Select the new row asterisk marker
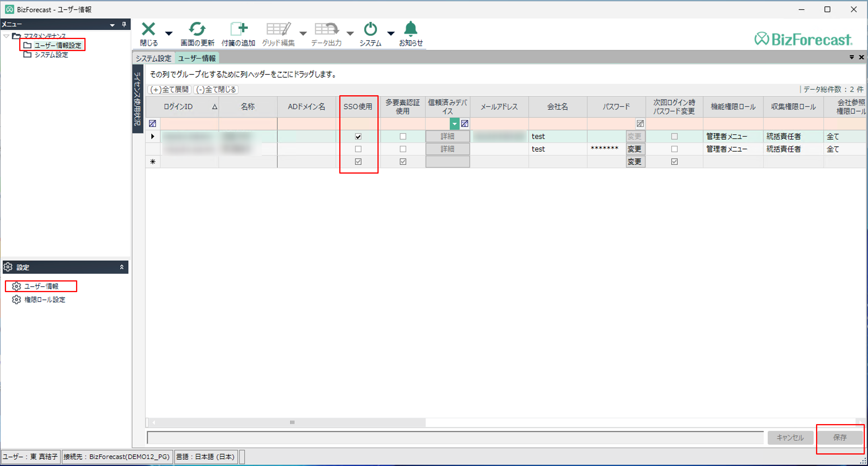This screenshot has height=466, width=868. click(153, 162)
